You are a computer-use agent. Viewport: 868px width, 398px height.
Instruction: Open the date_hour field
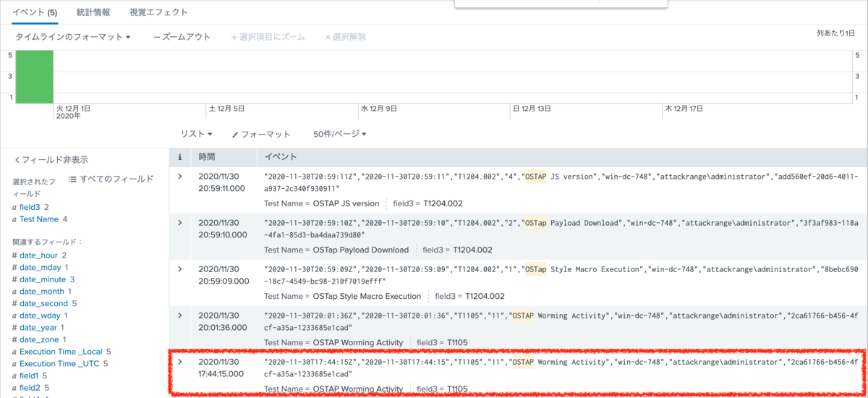click(x=40, y=255)
